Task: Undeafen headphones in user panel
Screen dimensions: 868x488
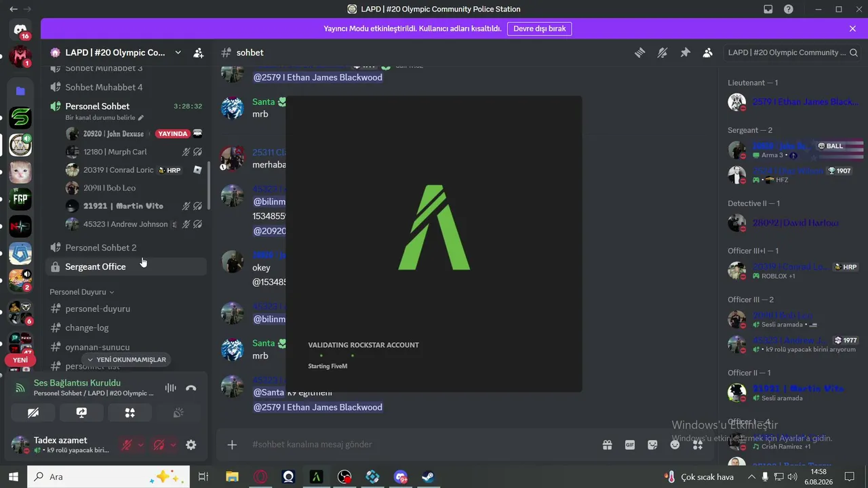Action: pos(159,445)
